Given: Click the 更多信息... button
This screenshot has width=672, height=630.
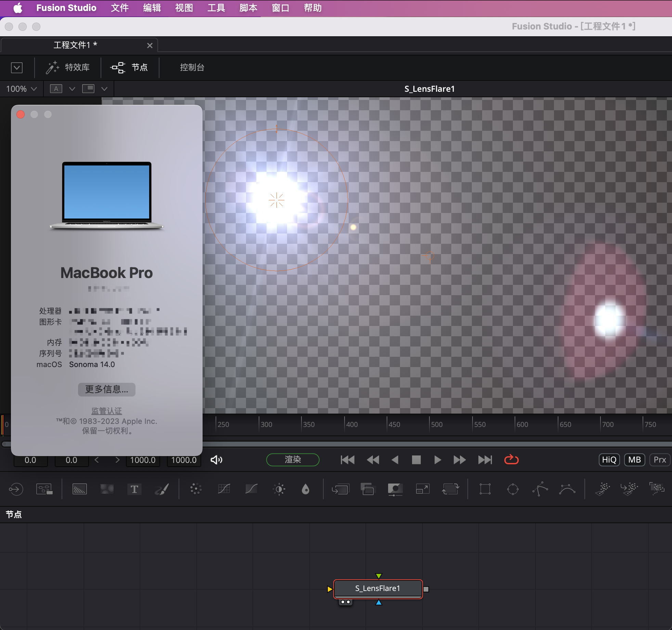Looking at the screenshot, I should click(x=106, y=390).
